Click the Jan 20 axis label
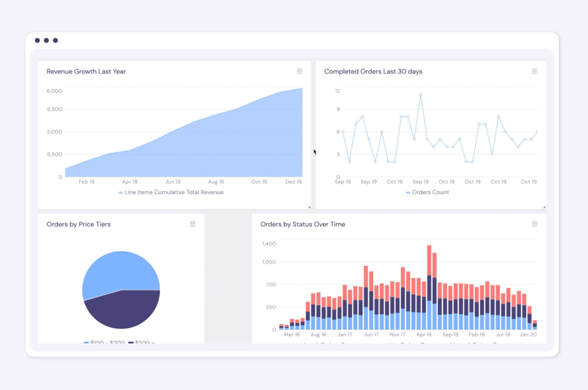 [x=528, y=334]
